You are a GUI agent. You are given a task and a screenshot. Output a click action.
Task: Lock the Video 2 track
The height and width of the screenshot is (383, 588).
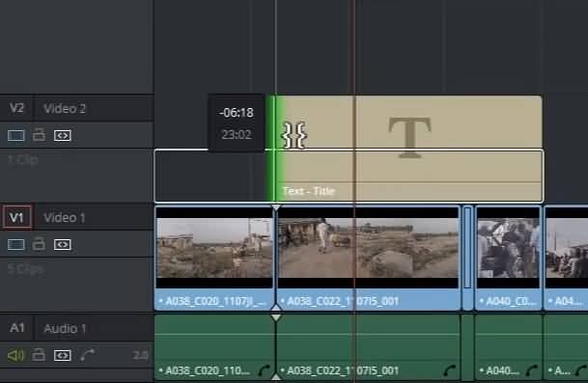coord(39,134)
